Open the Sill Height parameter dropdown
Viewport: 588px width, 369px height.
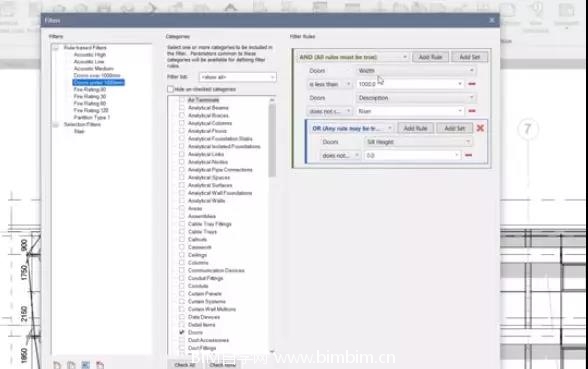tap(418, 142)
